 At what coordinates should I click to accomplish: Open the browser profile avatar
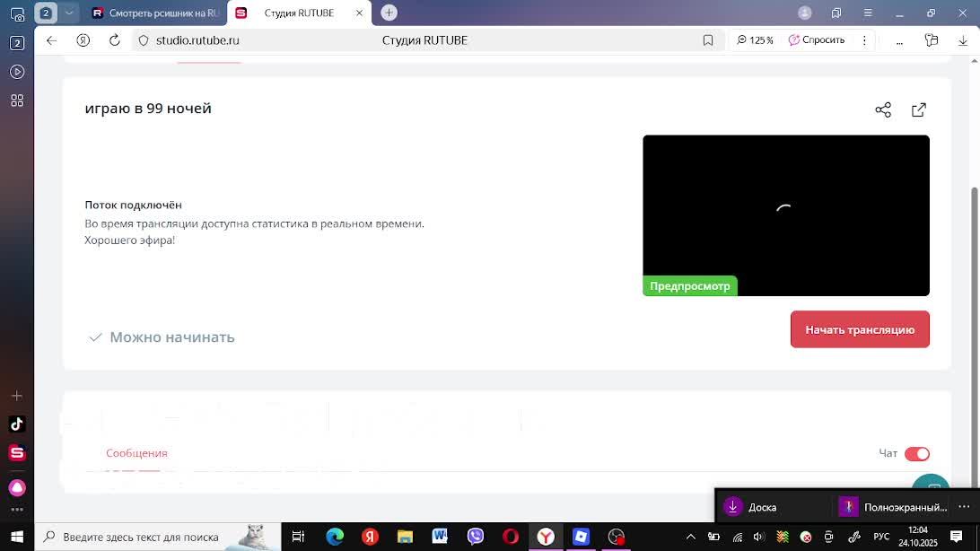[805, 13]
